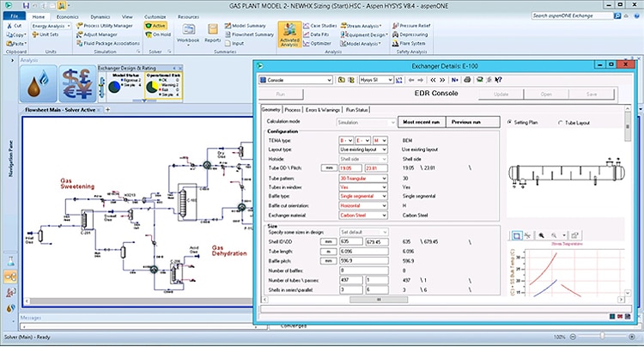
Task: Click the Cut button in Clipboard group
Action: tap(15, 26)
